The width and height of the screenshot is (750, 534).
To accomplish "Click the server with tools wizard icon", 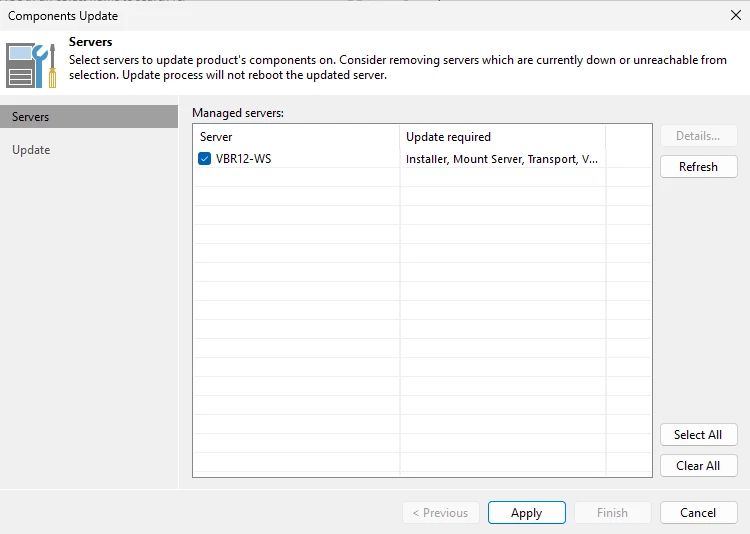I will coord(31,66).
